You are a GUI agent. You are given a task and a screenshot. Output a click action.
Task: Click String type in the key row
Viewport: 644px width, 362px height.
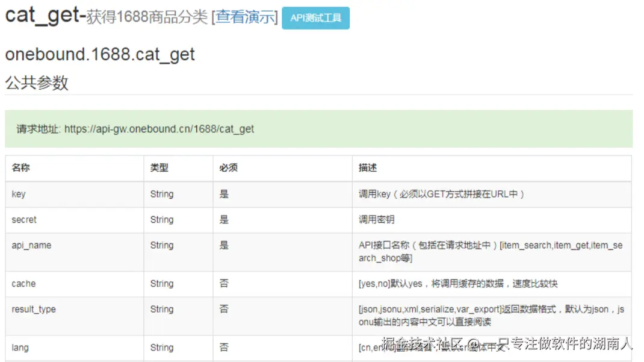pos(162,195)
